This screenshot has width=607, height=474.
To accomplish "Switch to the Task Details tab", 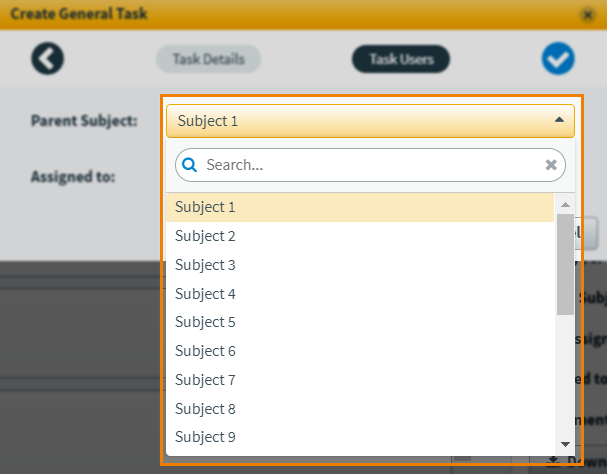I will pos(208,59).
